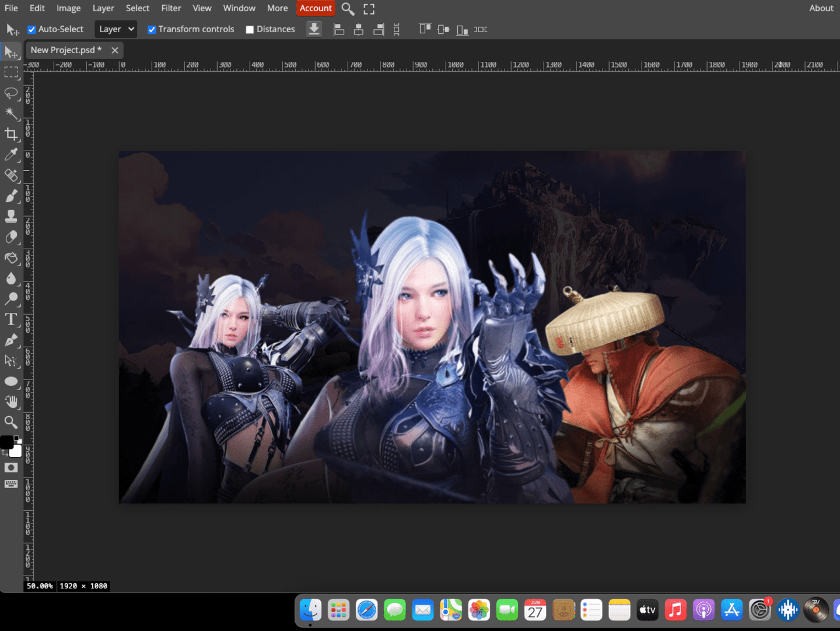Image resolution: width=840 pixels, height=631 pixels.
Task: Disable Transform controls checkbox
Action: coord(152,30)
